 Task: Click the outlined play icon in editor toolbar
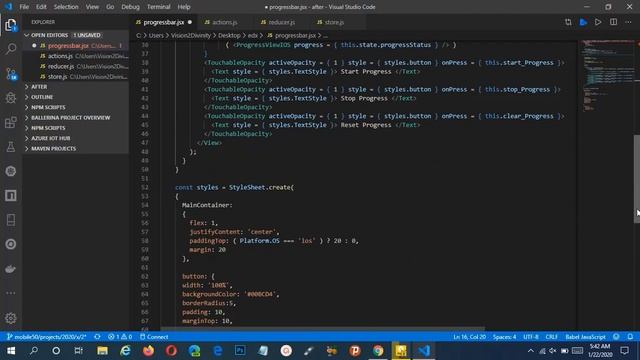(x=598, y=22)
